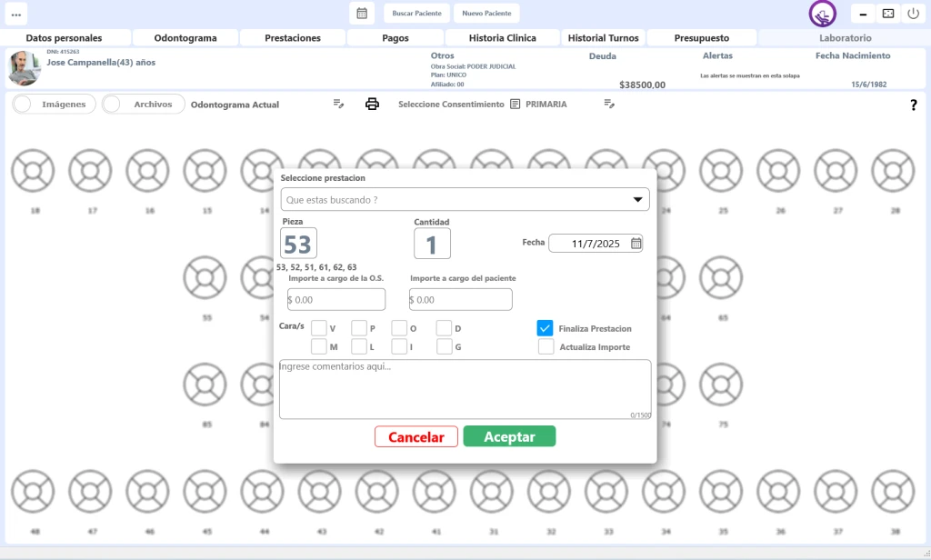931x560 pixels.
Task: Expand the Seleccione prestacion dropdown
Action: [636, 200]
